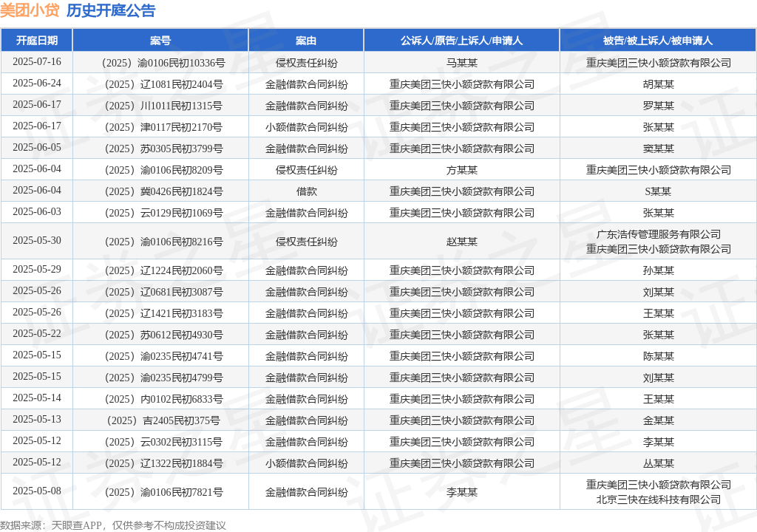Viewport: 757px width, 532px height.
Task: Click the date 2025-06-03
Action: pos(37,211)
